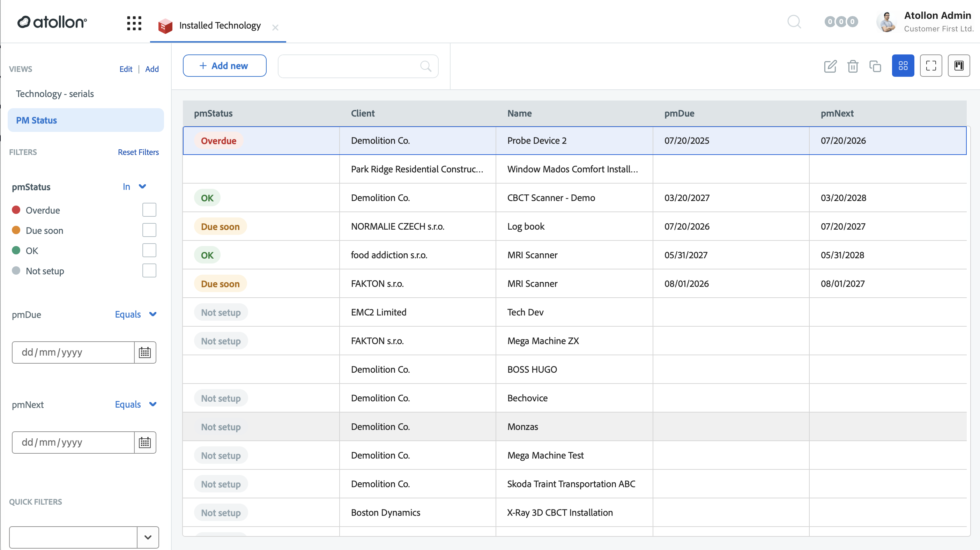Open pmDue calendar date picker
Screen dimensions: 980x550
145,352
